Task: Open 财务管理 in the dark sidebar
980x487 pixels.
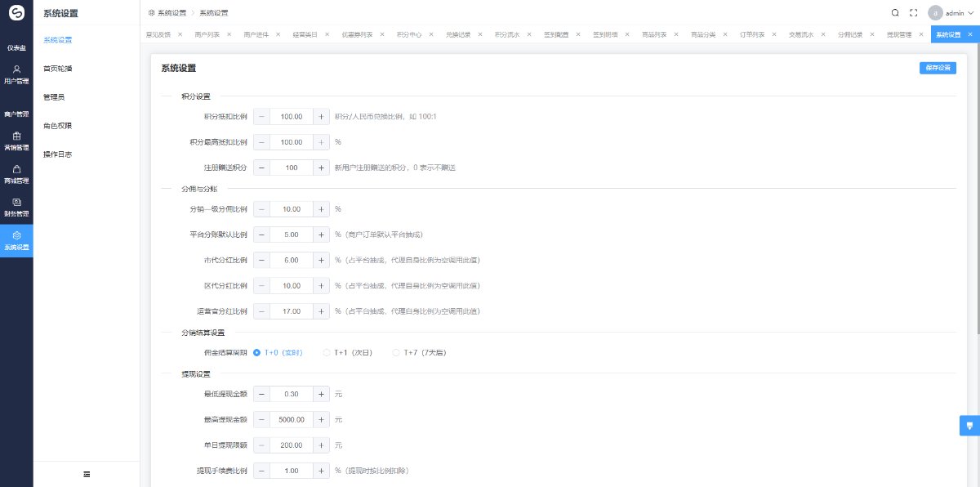Action: point(16,208)
